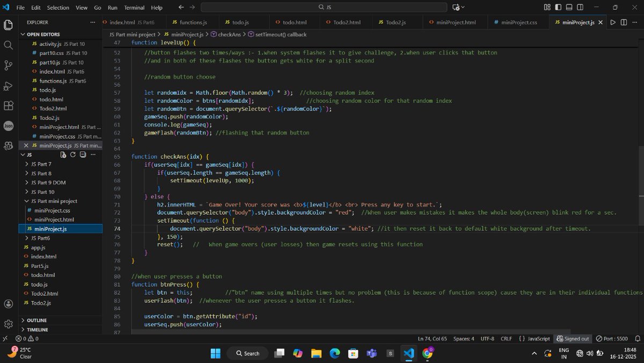Click Port : 5500 in the status bar
644x363 pixels.
pos(611,338)
